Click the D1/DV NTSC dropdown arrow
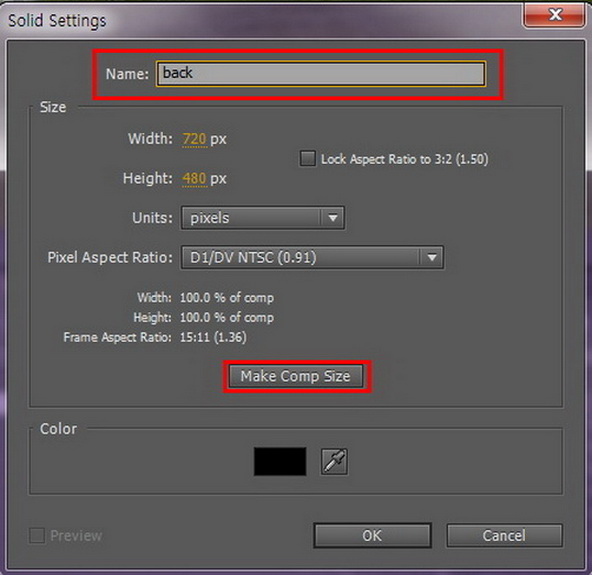The width and height of the screenshot is (592, 575). (432, 257)
